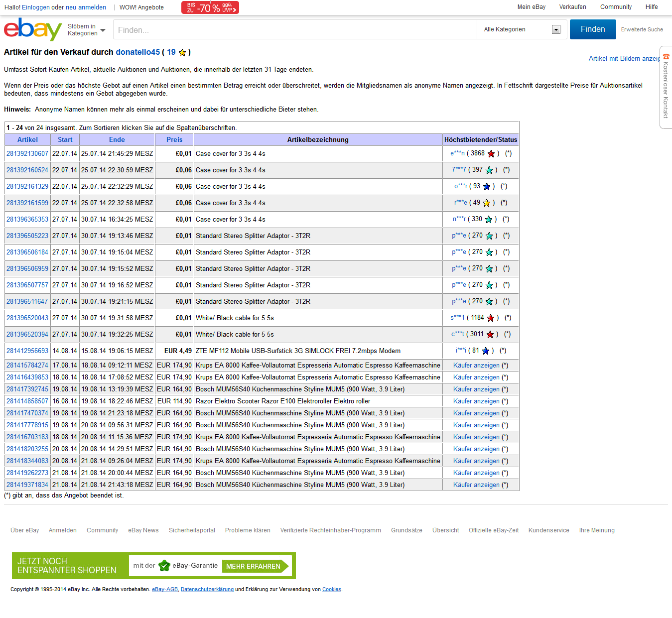Open Kundenservice footer link
The height and width of the screenshot is (618, 672).
click(549, 530)
